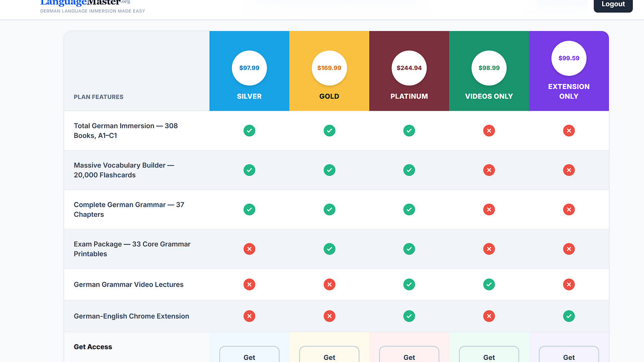Click the Extension Only $99.59 price badge
The height and width of the screenshot is (362, 644).
tap(569, 58)
